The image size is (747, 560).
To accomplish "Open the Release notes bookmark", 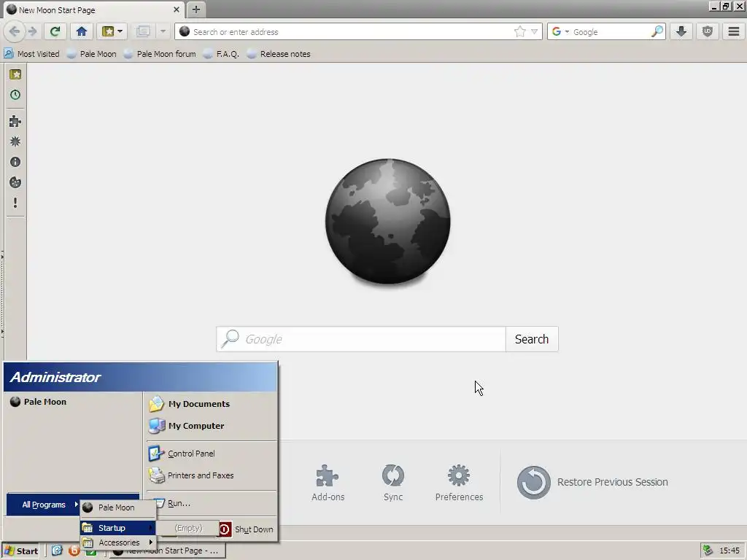I will [279, 54].
